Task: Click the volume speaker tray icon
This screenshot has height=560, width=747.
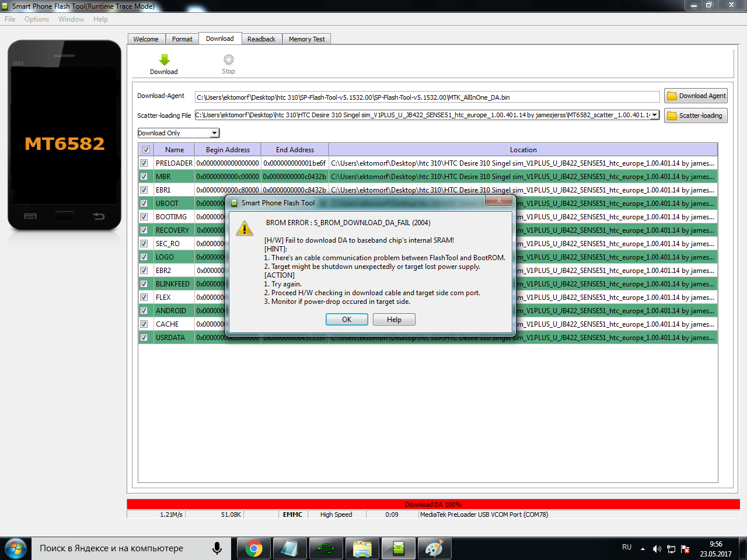Action: point(657,549)
